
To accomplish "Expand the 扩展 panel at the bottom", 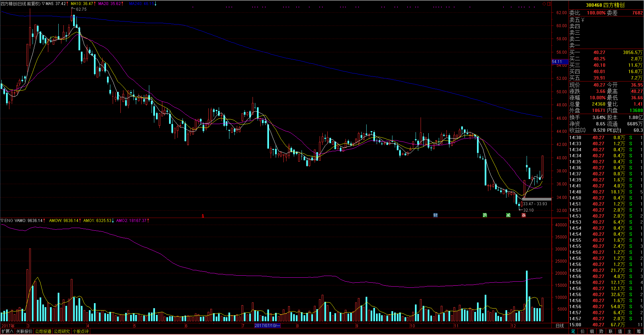I will pos(7,331).
